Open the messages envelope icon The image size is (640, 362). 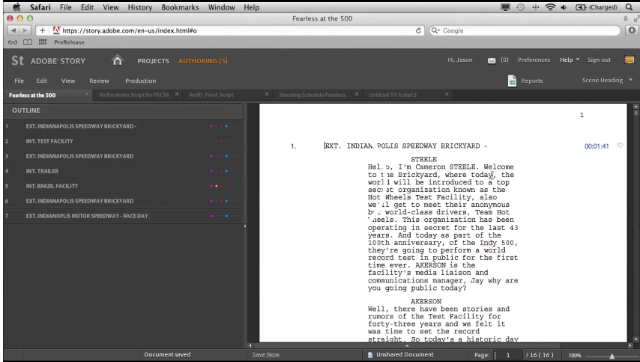click(491, 60)
